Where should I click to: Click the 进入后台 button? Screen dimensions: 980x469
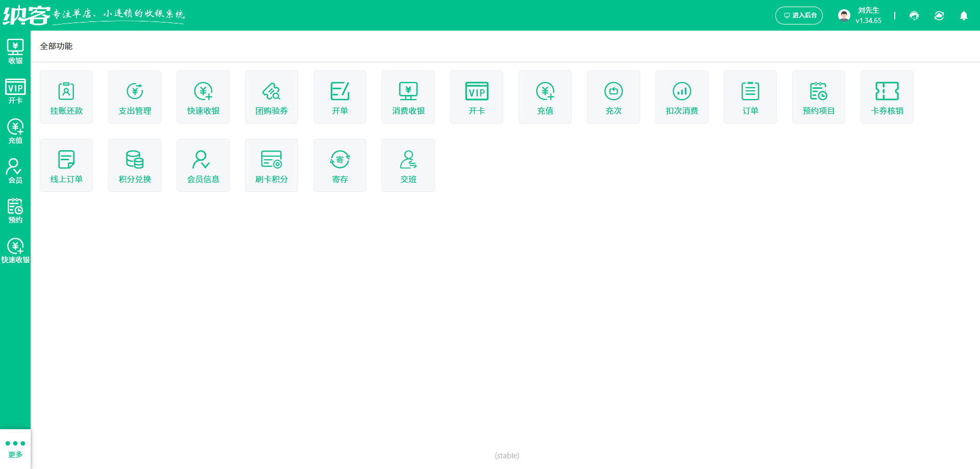click(799, 15)
